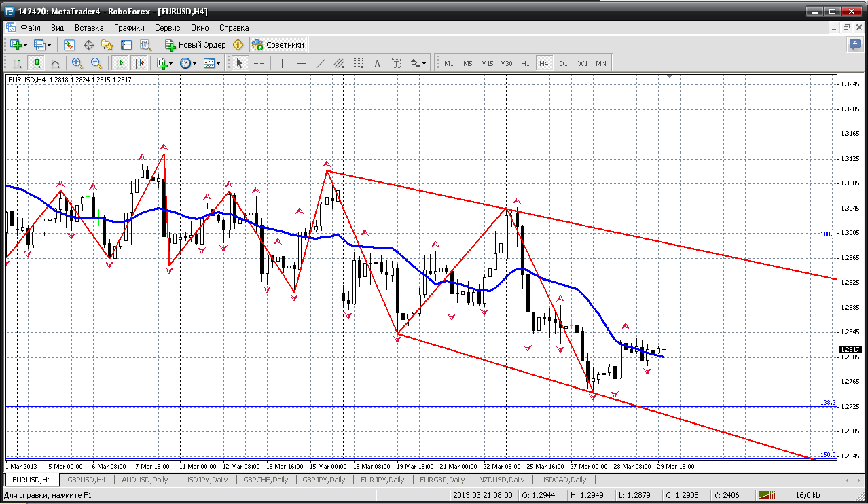
Task: Expand the new chart dropdown arrow
Action: 26,46
